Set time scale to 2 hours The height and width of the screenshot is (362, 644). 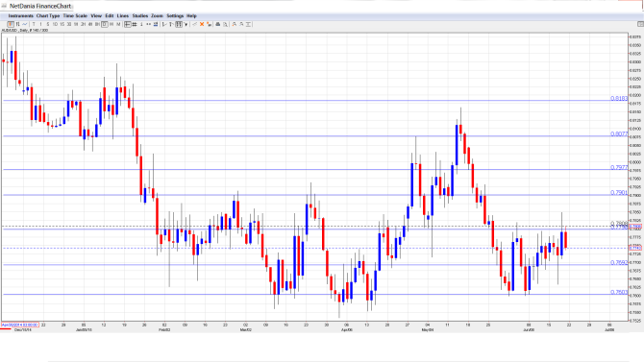(83, 25)
